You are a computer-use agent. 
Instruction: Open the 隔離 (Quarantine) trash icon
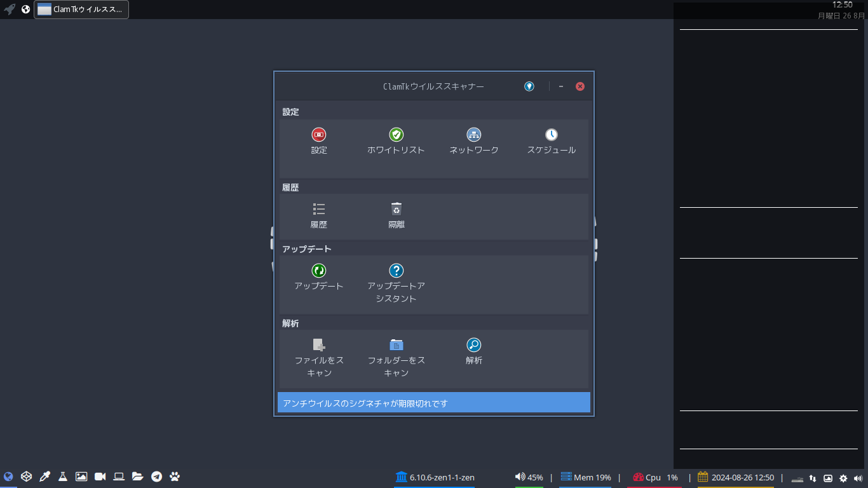[397, 209]
